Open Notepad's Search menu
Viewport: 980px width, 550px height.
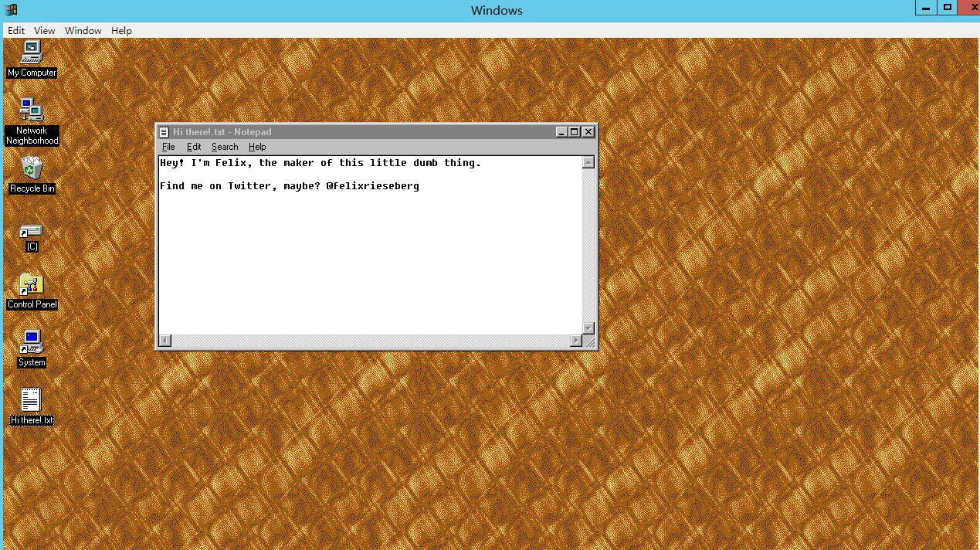click(225, 147)
